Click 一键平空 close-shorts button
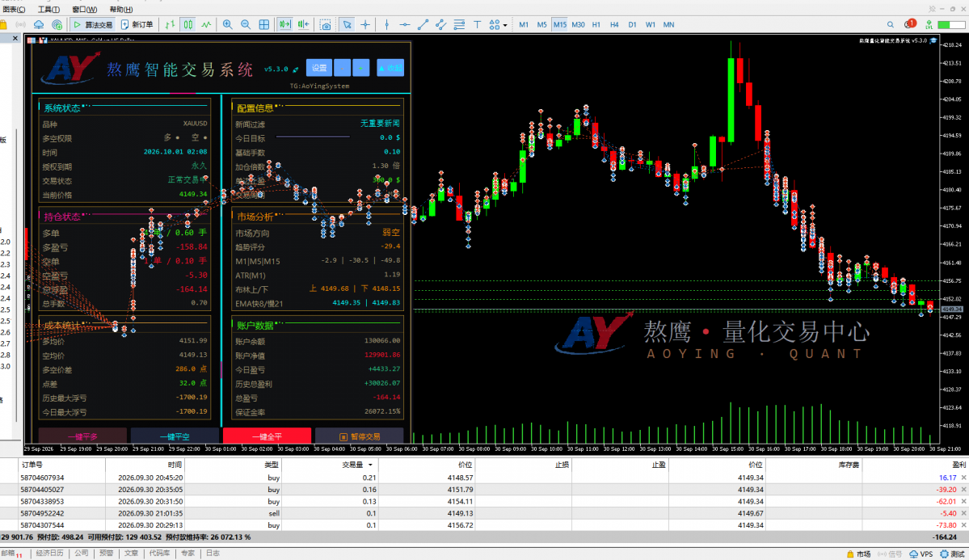 point(175,436)
